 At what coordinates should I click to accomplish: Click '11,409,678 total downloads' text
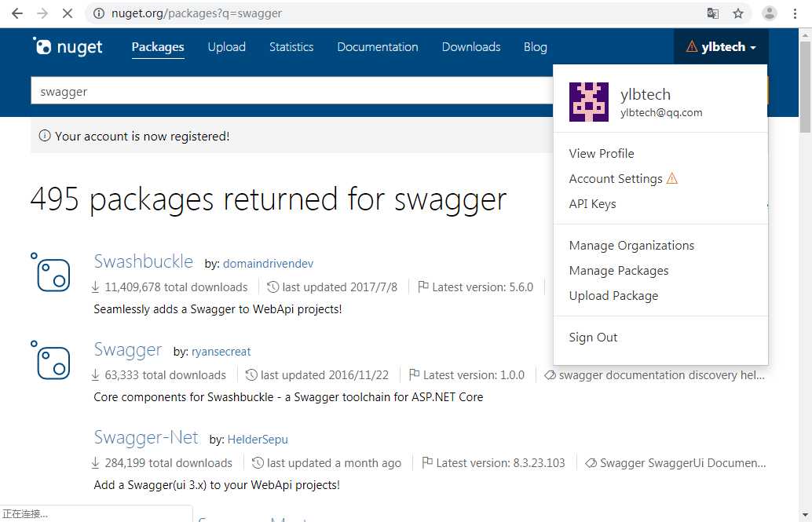(x=176, y=287)
